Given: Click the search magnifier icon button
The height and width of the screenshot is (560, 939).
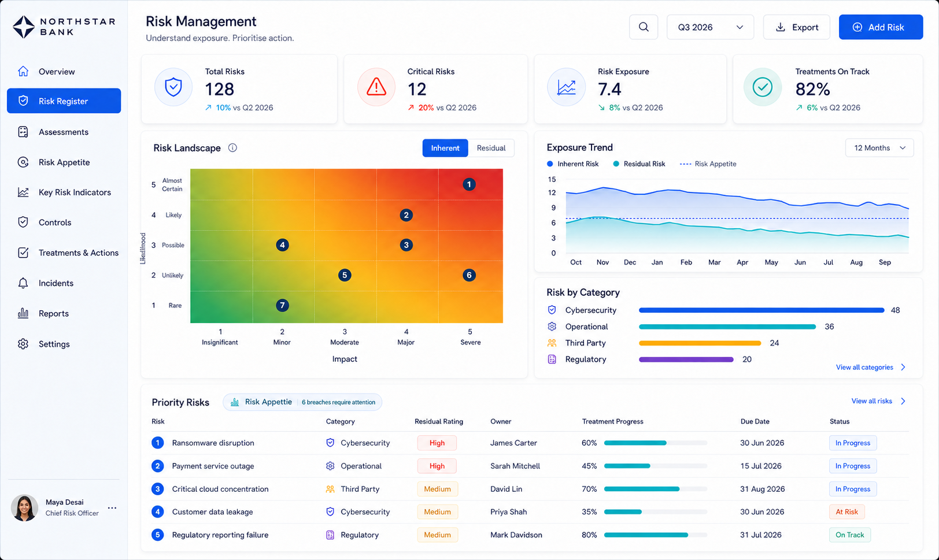Looking at the screenshot, I should pos(644,27).
